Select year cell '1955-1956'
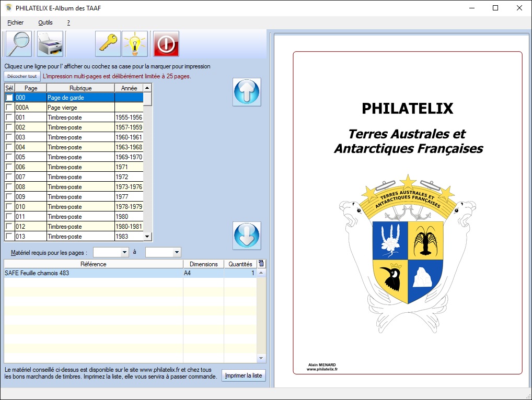Image resolution: width=532 pixels, height=400 pixels. click(x=129, y=117)
